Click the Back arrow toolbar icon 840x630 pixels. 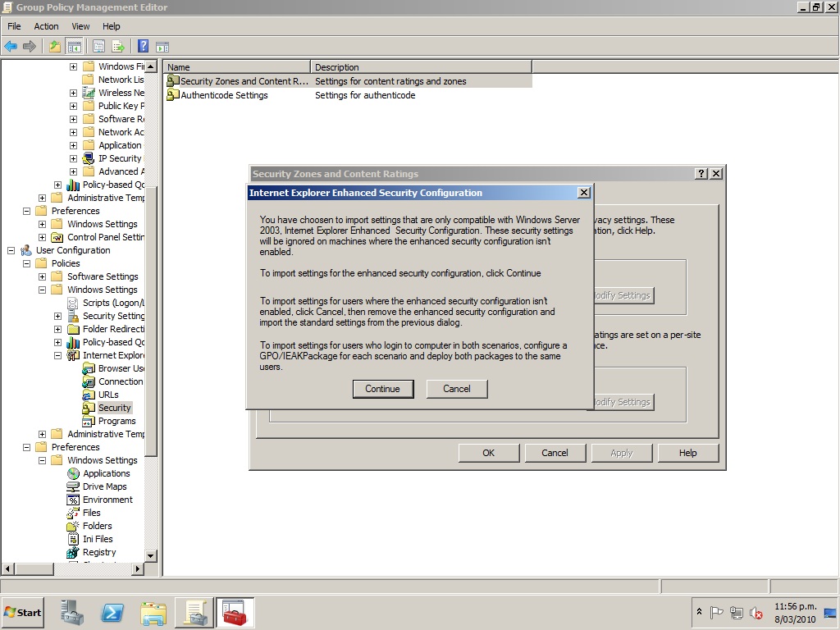click(11, 47)
